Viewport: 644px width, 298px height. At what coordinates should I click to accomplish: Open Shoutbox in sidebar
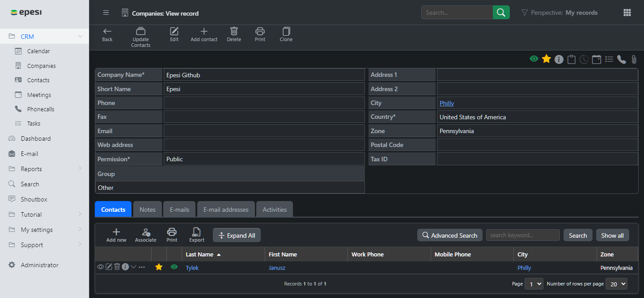pos(34,199)
